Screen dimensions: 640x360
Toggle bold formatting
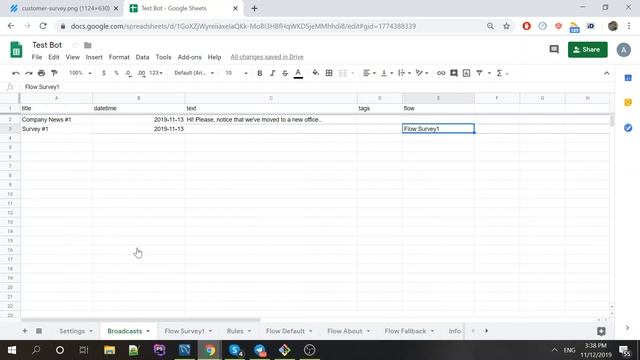[x=260, y=73]
